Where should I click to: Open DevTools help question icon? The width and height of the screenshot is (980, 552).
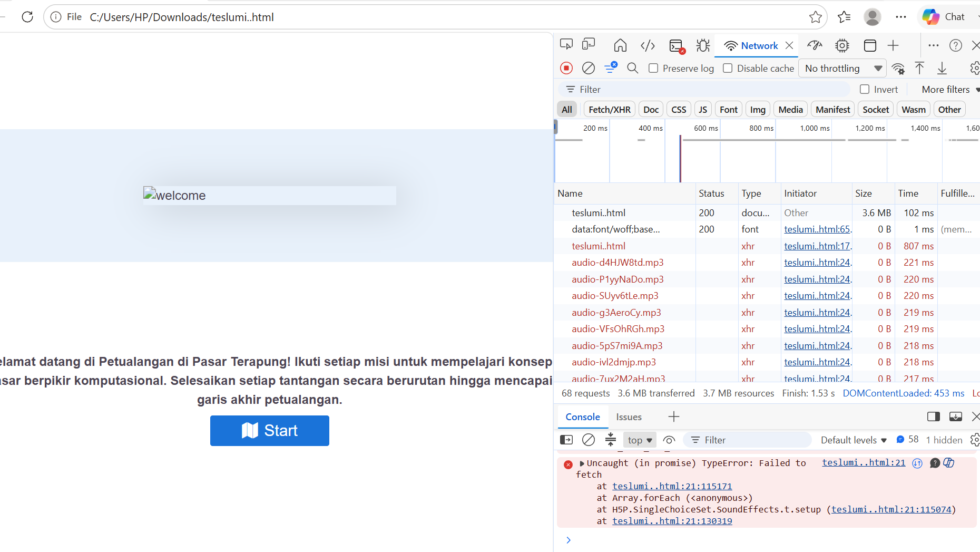956,45
